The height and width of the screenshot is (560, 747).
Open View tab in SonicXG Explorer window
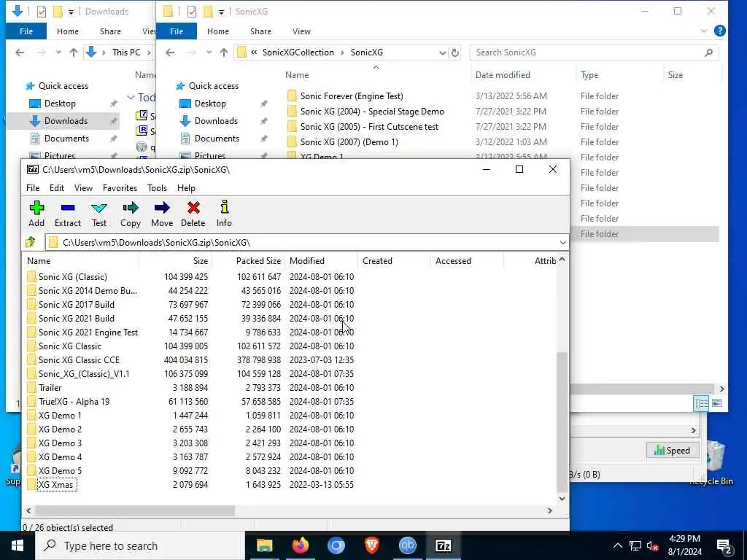pyautogui.click(x=301, y=31)
